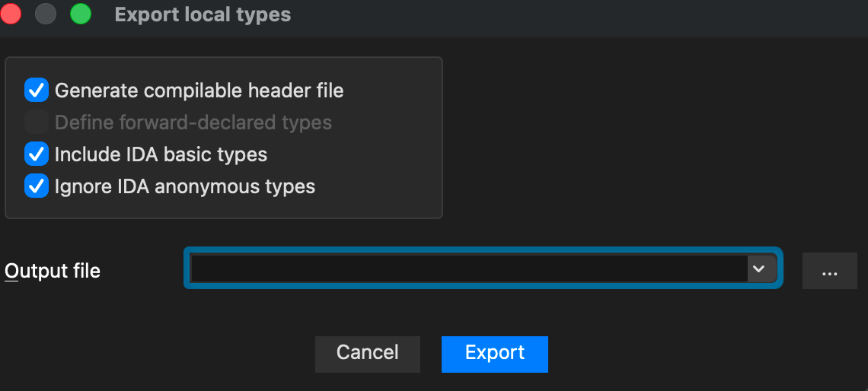This screenshot has width=868, height=391.
Task: Click the "Generate compilable header file" label text
Action: [199, 91]
